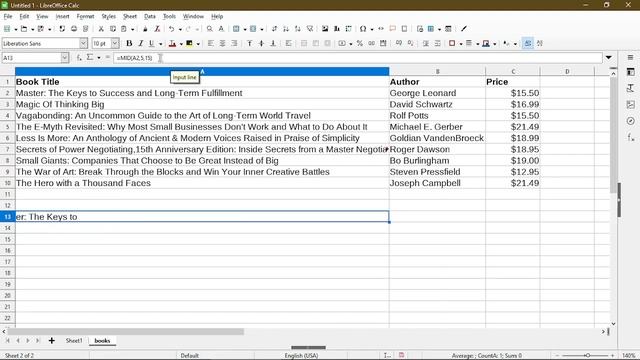Open Find & Replace magnifier icon
This screenshot has width=640, height=360.
click(x=209, y=29)
